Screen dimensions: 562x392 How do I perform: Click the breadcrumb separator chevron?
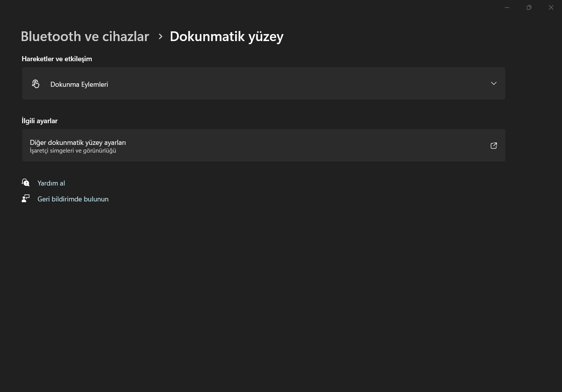tap(160, 36)
